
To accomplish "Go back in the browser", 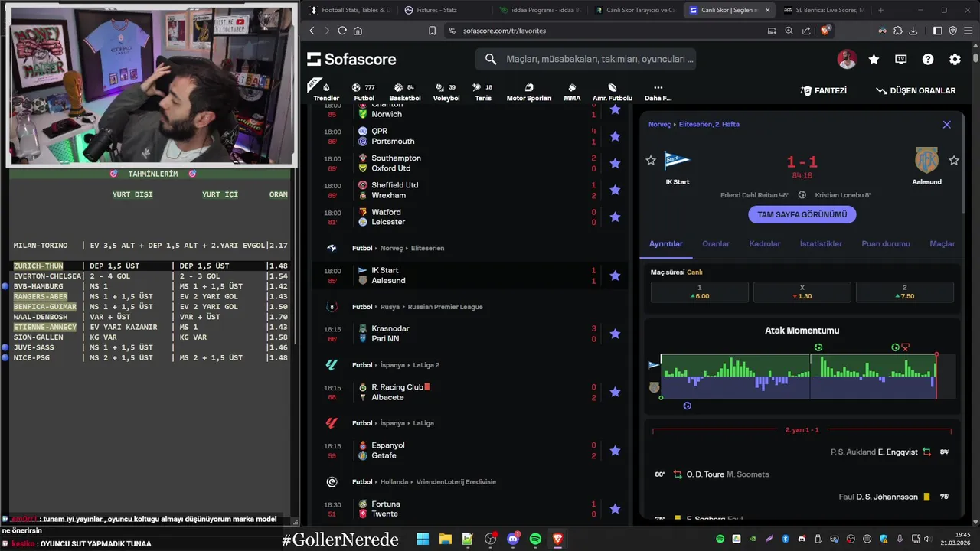I will tap(312, 31).
